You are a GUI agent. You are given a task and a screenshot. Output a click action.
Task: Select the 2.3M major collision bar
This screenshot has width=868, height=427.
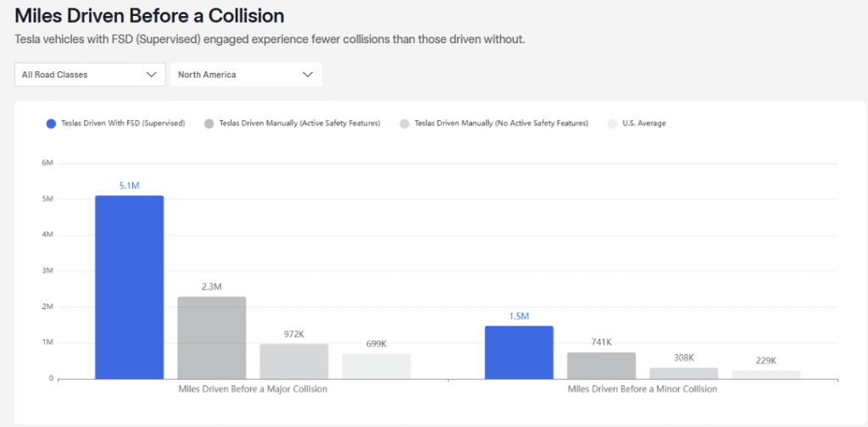tap(211, 337)
